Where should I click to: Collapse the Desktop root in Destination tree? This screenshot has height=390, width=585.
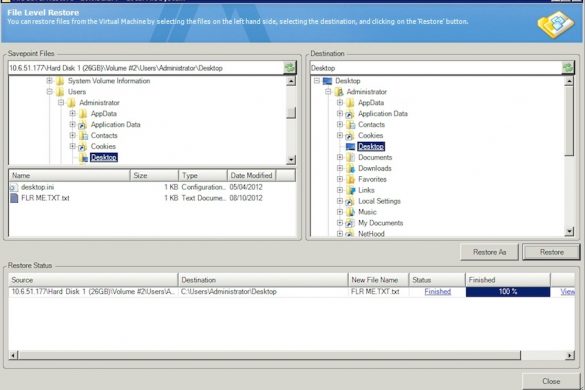click(x=317, y=81)
